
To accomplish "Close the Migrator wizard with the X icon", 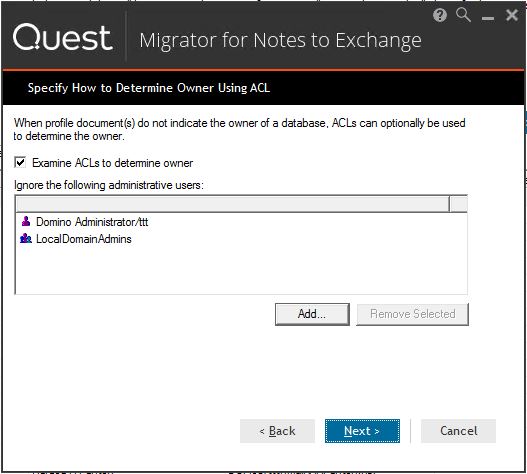I will [x=512, y=15].
